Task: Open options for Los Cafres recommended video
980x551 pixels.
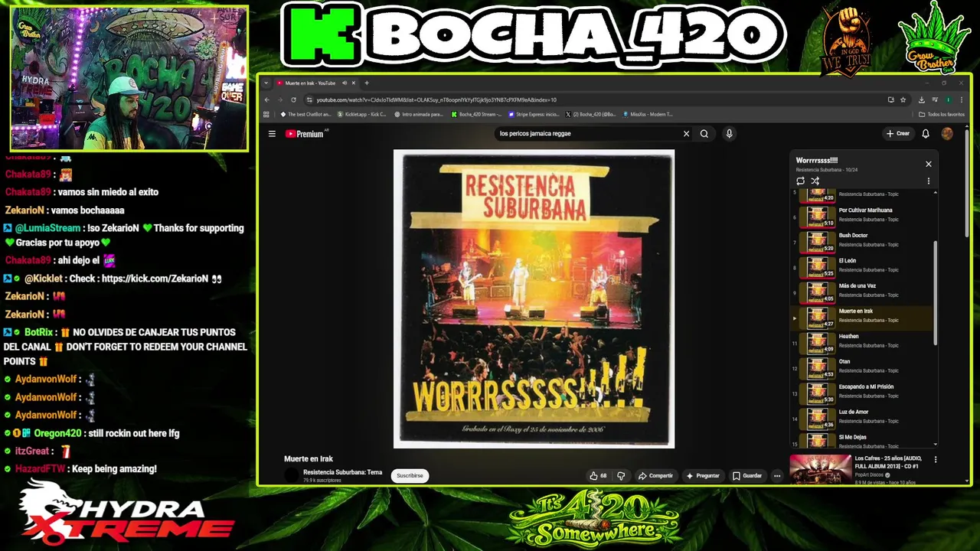Action: (x=935, y=460)
